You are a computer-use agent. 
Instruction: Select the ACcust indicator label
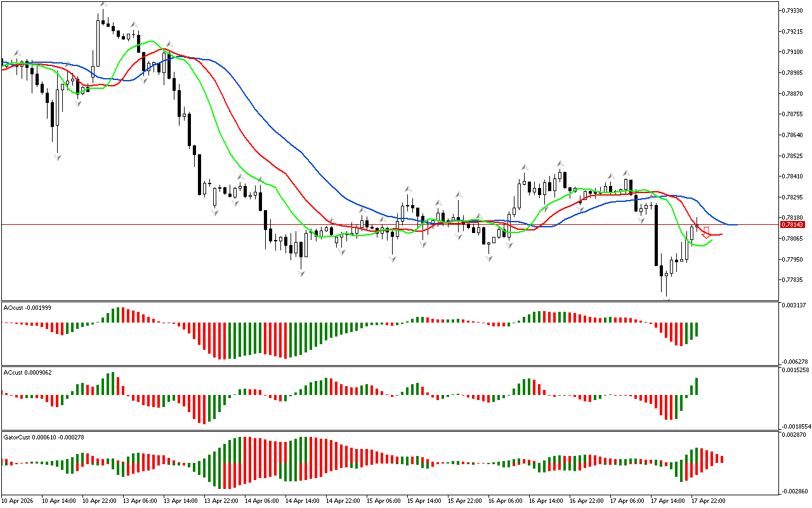[x=27, y=372]
